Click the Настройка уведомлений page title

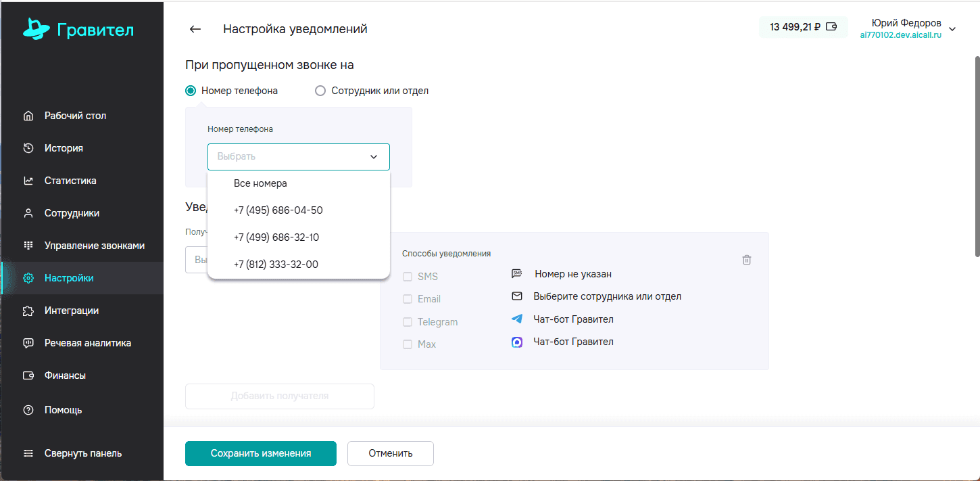295,29
